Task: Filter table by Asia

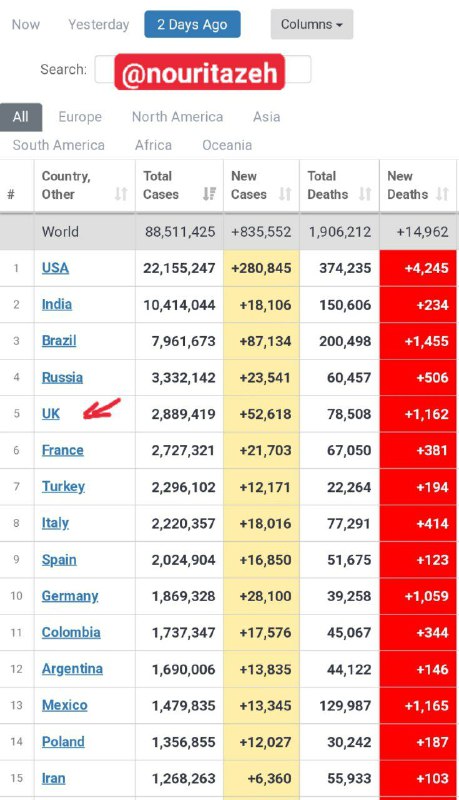Action: [267, 117]
